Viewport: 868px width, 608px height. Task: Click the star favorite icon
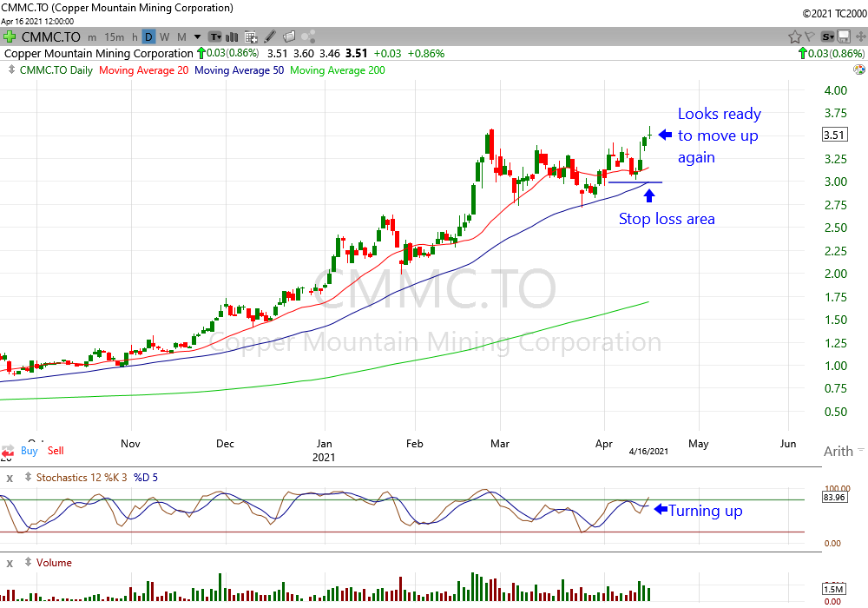pos(795,37)
